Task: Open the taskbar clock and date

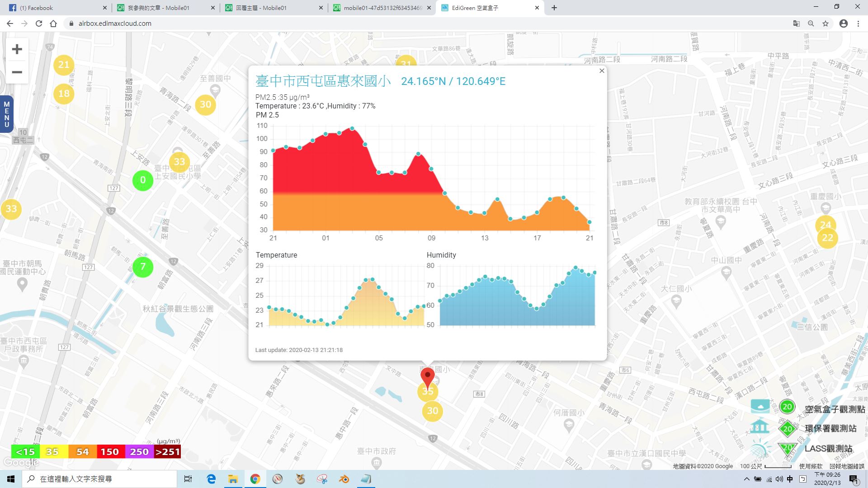Action: pyautogui.click(x=827, y=479)
